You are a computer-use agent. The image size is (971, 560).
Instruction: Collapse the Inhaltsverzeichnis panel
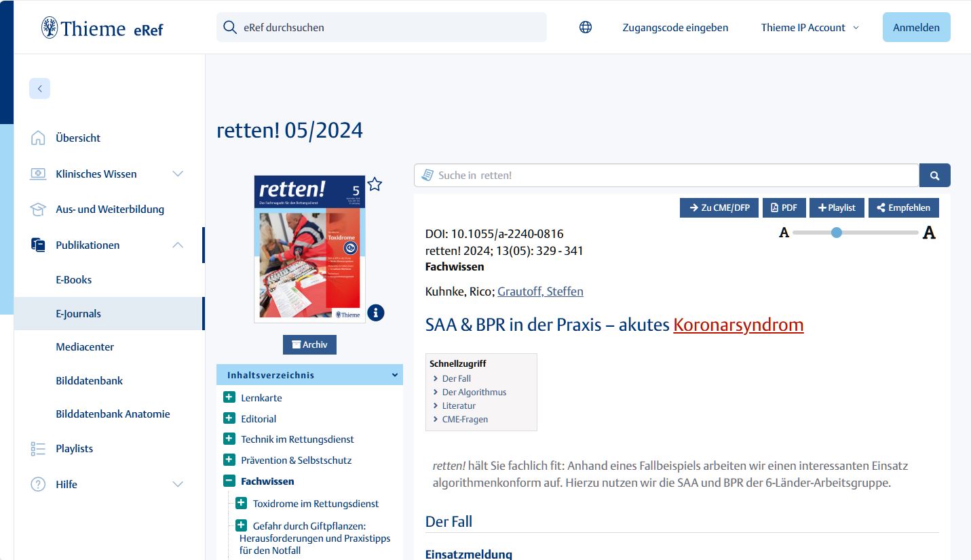coord(395,375)
